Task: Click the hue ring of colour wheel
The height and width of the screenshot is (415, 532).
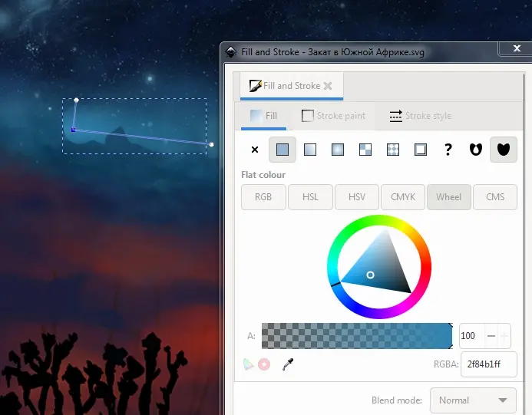Action: 379,220
